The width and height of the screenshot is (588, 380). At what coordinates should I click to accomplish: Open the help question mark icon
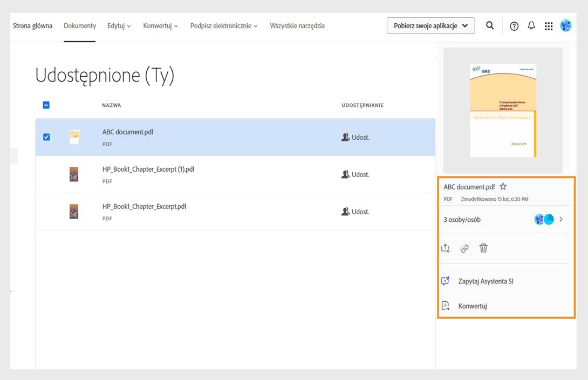tap(514, 26)
